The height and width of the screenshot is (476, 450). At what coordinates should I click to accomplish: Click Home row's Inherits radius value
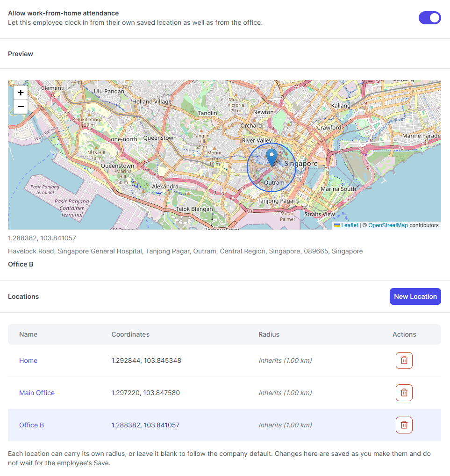[x=285, y=361]
